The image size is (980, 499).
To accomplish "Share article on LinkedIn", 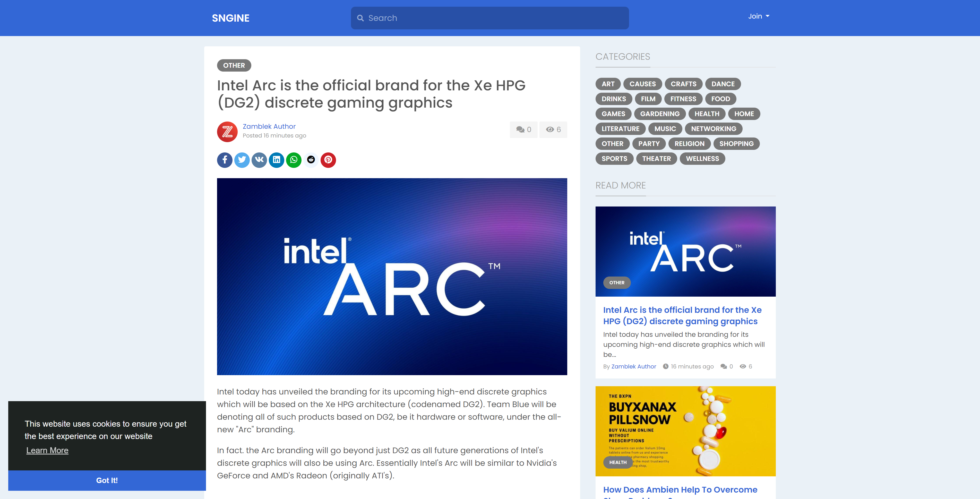I will click(277, 160).
